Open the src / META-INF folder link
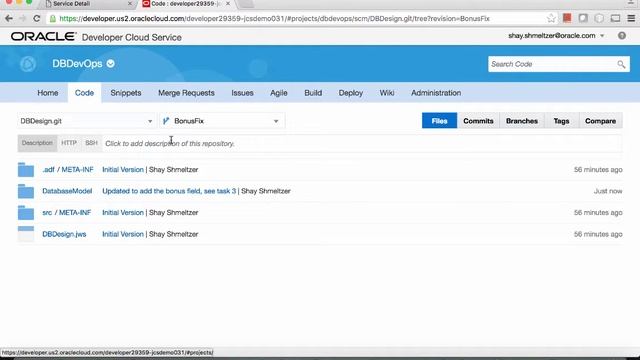The width and height of the screenshot is (640, 360). click(x=67, y=213)
